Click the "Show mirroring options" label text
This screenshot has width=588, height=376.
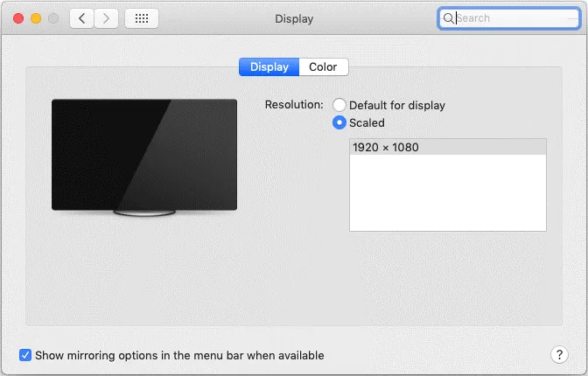click(x=179, y=355)
